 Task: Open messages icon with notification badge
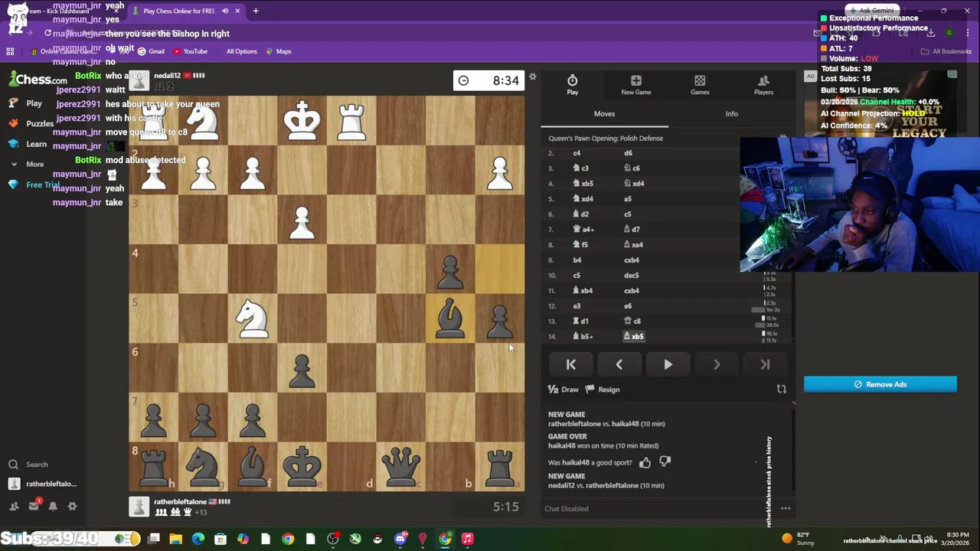(x=34, y=506)
